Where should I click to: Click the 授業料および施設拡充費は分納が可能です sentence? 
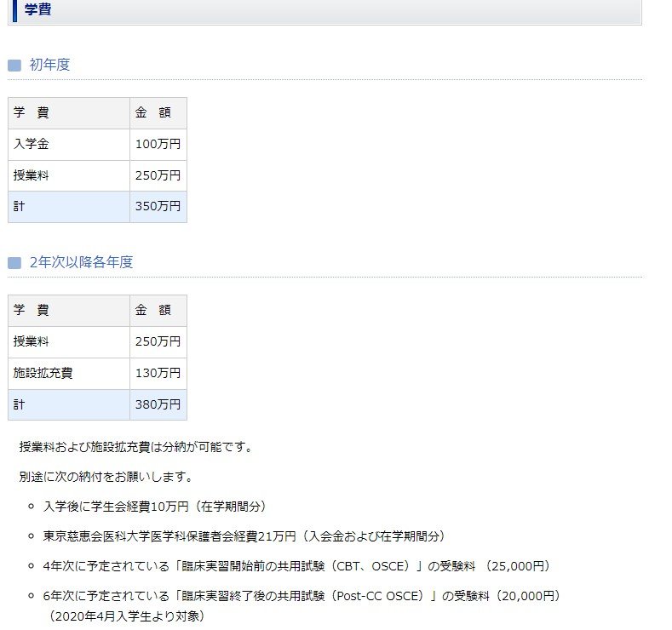[135, 446]
